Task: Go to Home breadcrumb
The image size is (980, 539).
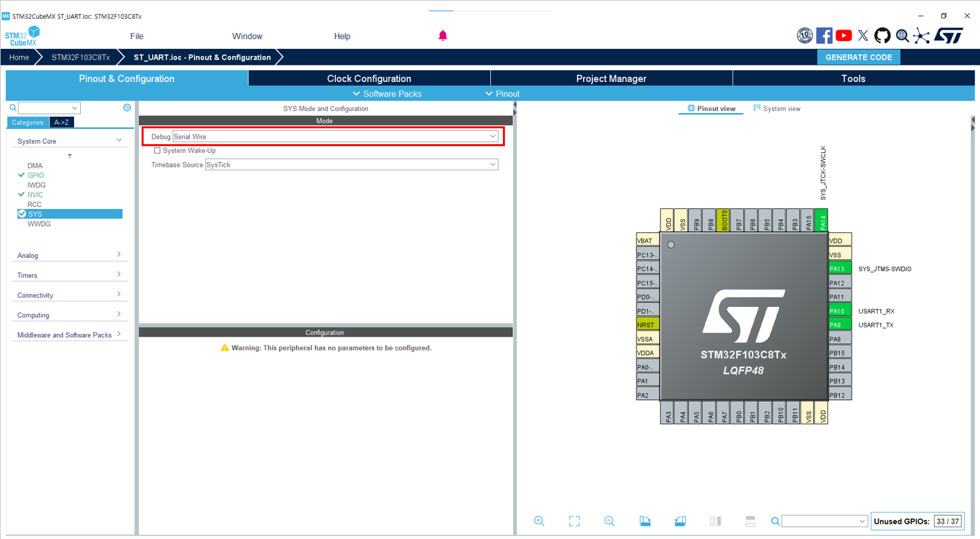Action: (19, 58)
